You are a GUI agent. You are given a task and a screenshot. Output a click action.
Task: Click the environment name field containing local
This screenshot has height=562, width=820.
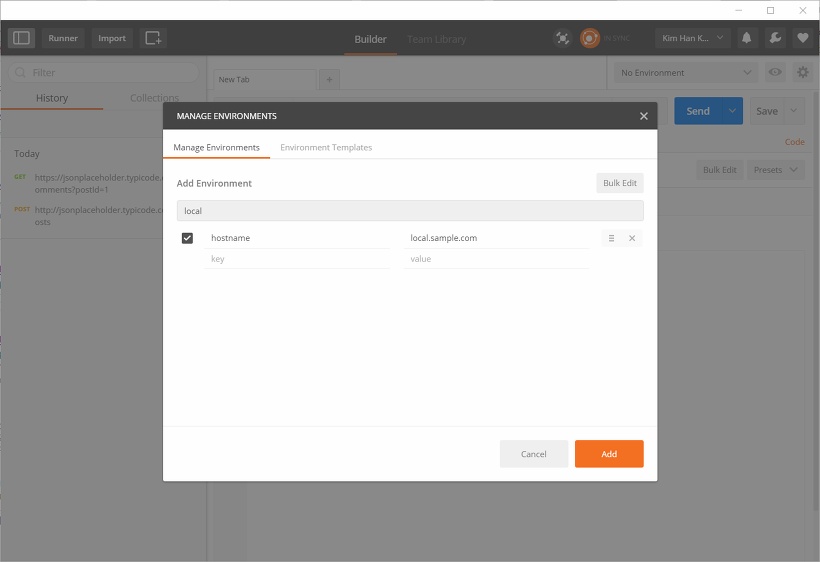[x=410, y=211]
